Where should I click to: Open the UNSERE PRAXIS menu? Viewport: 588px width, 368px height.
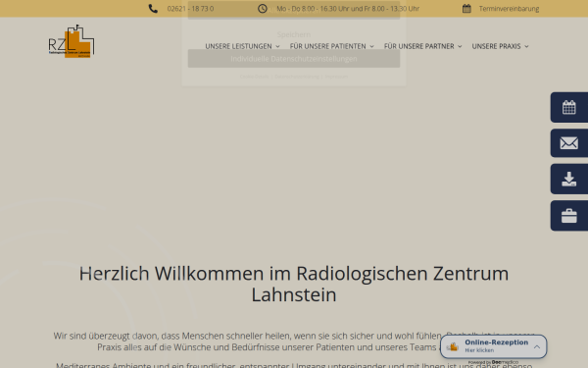tap(496, 46)
